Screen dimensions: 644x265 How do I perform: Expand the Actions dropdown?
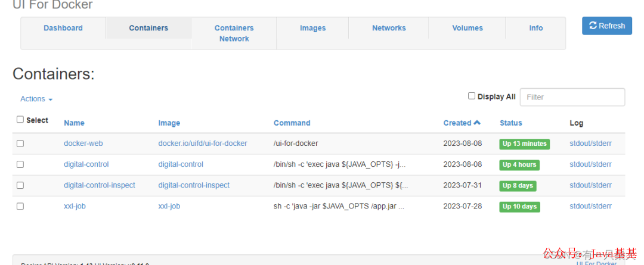coord(36,99)
